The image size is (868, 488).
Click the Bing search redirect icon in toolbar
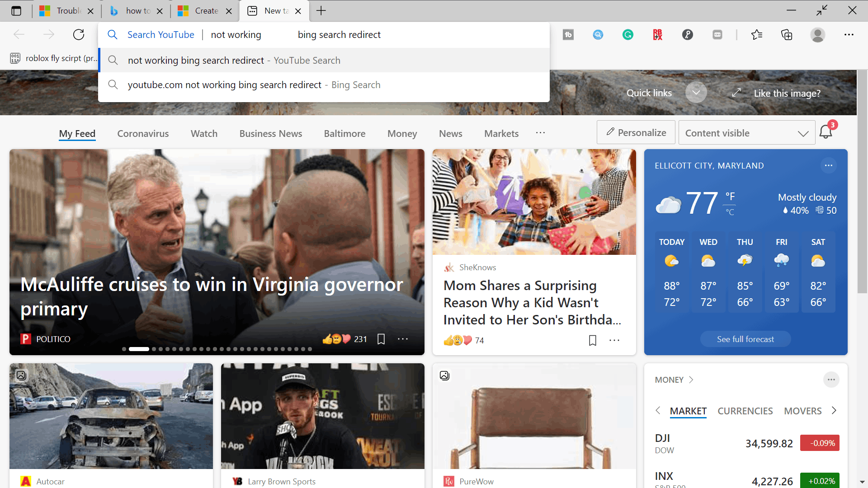pyautogui.click(x=598, y=34)
